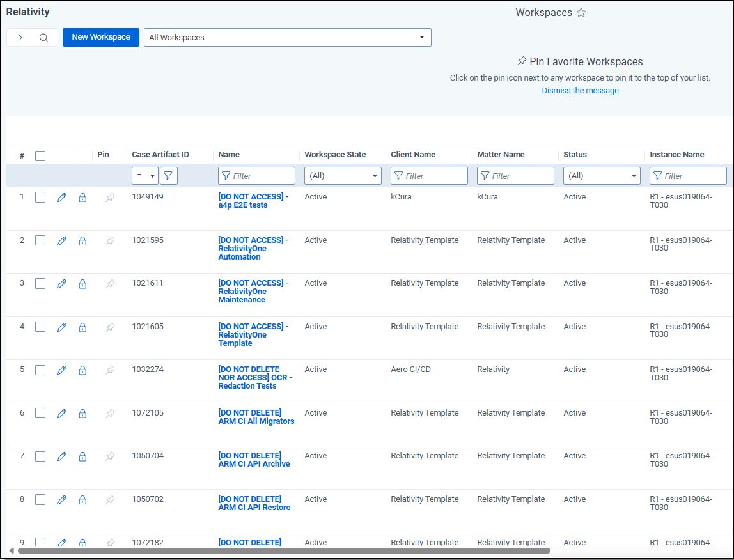Viewport: 734px width, 560px height.
Task: Edit workspace 1049149 with the pencil icon
Action: pyautogui.click(x=61, y=198)
